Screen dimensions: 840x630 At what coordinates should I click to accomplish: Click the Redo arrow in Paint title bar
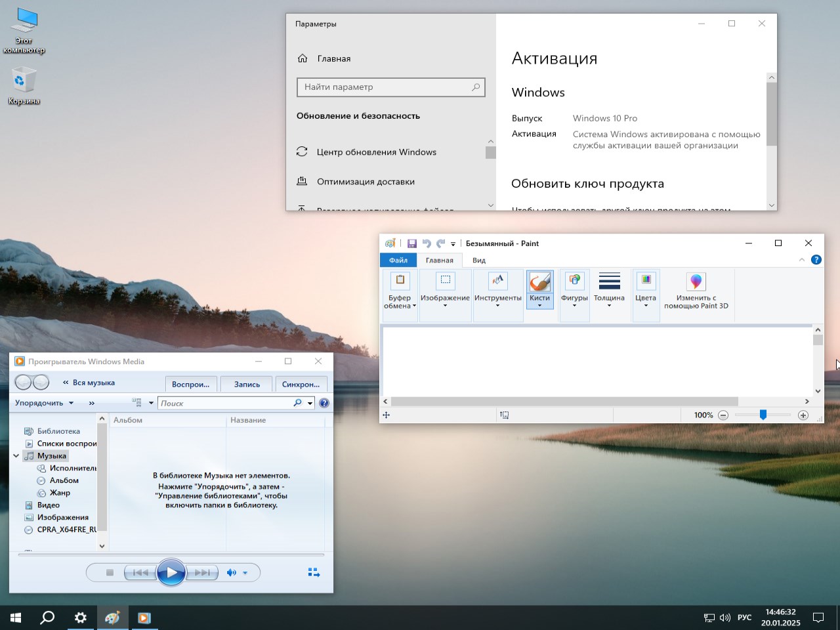[x=440, y=243]
